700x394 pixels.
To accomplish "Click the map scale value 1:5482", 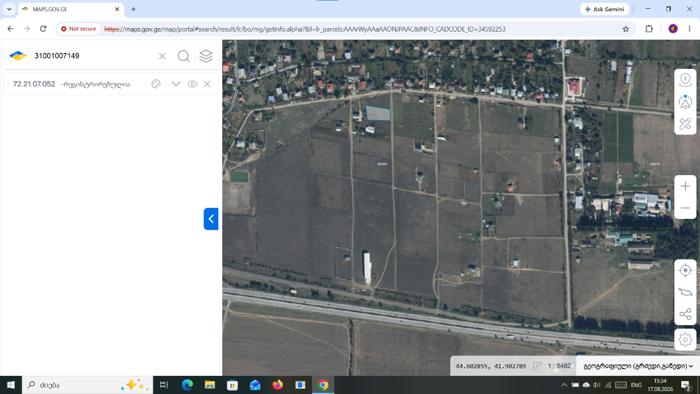I will 559,366.
